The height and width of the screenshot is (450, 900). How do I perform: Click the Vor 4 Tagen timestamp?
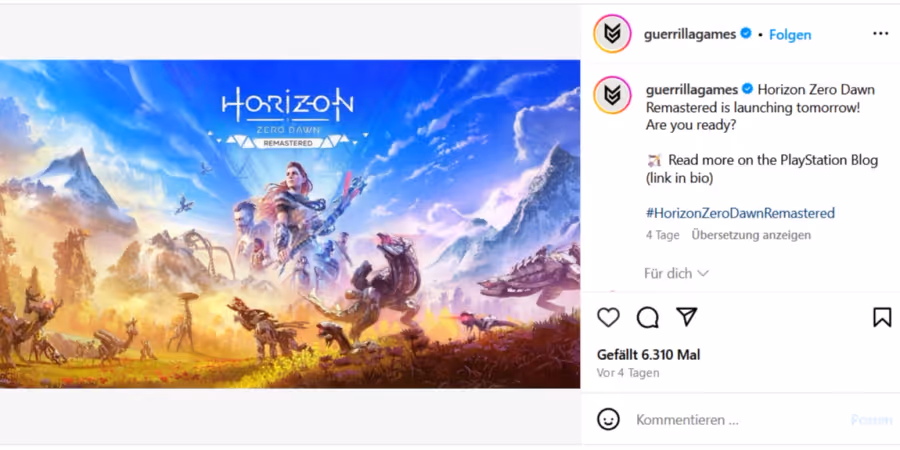(628, 373)
